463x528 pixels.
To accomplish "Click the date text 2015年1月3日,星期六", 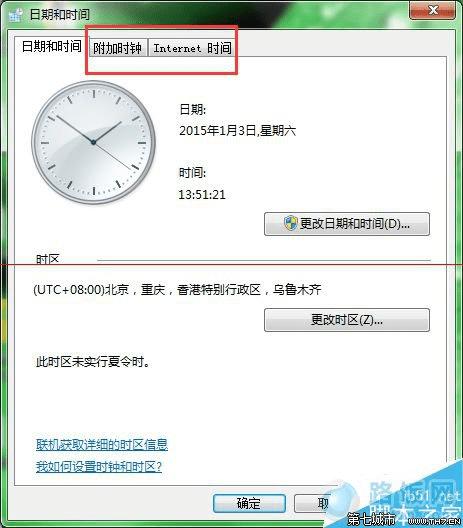I will 237,131.
